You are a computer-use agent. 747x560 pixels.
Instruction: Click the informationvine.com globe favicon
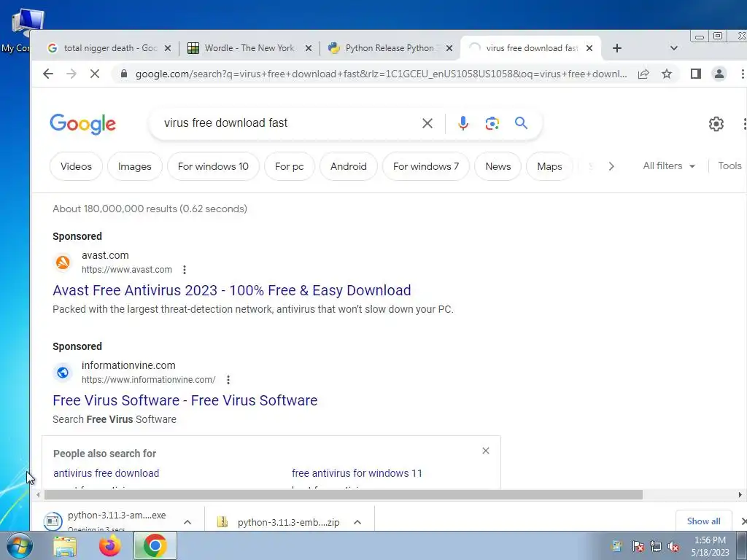pos(63,373)
